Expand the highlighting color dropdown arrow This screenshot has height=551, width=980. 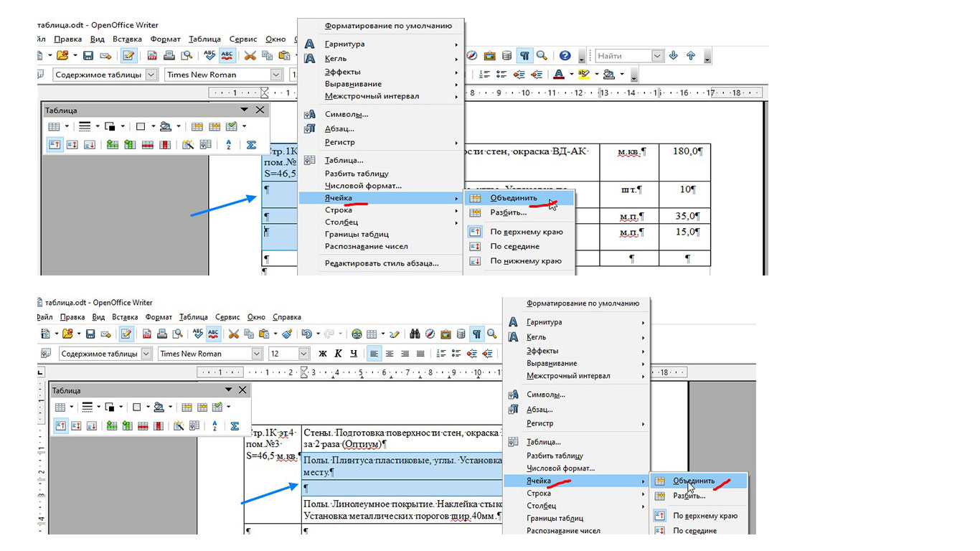pyautogui.click(x=597, y=75)
